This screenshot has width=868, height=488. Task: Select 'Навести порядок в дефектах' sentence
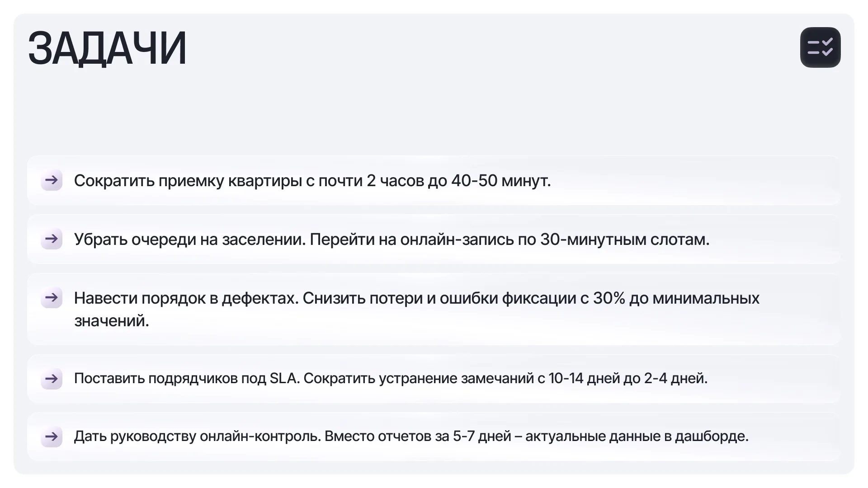186,298
